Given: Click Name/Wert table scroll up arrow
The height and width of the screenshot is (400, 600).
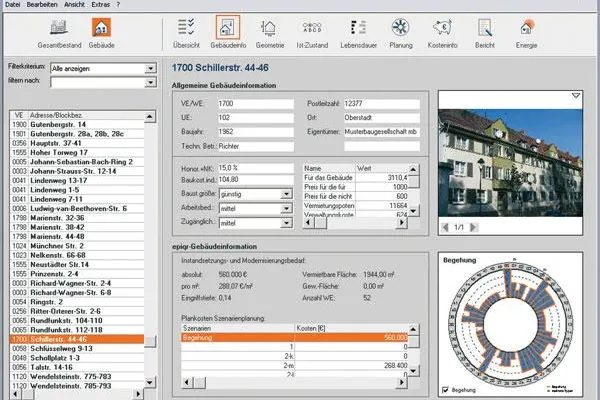Looking at the screenshot, I should click(x=413, y=169).
